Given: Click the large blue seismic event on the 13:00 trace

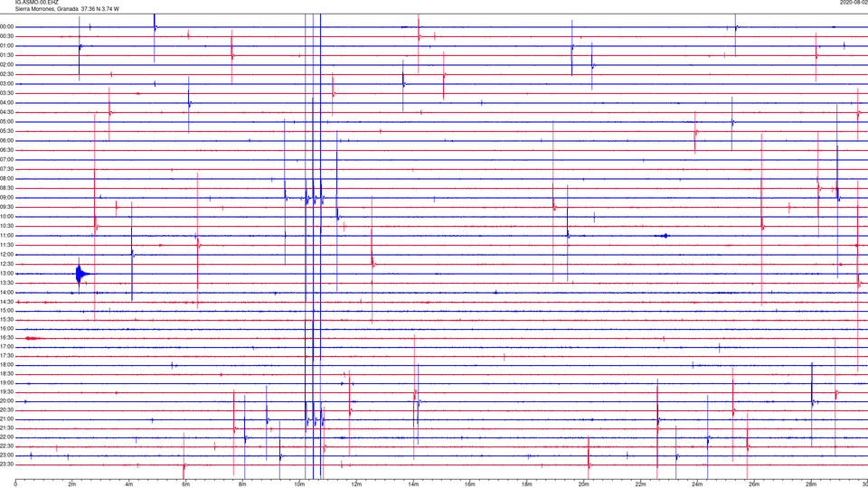Looking at the screenshot, I should point(82,273).
